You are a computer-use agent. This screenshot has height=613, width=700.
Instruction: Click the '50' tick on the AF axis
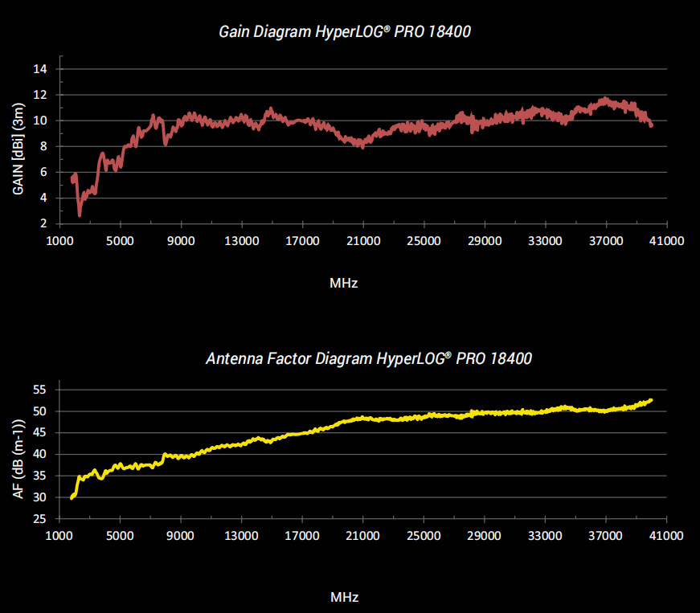click(39, 411)
